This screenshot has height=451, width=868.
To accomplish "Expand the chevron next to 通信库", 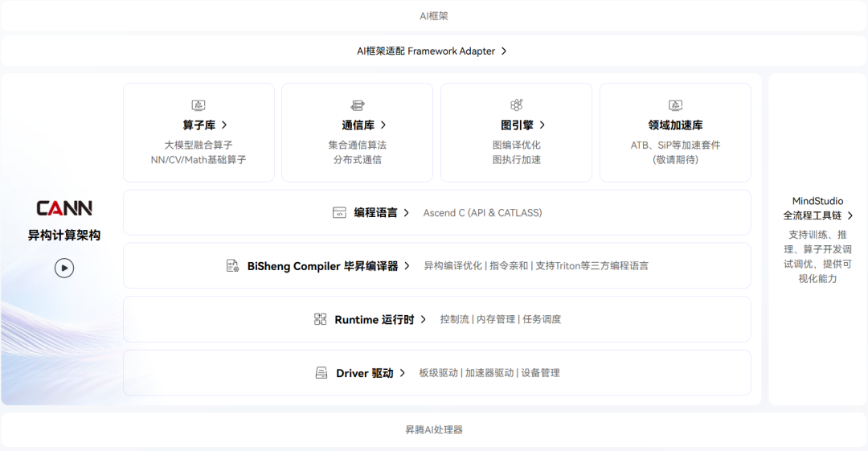I will tap(383, 125).
